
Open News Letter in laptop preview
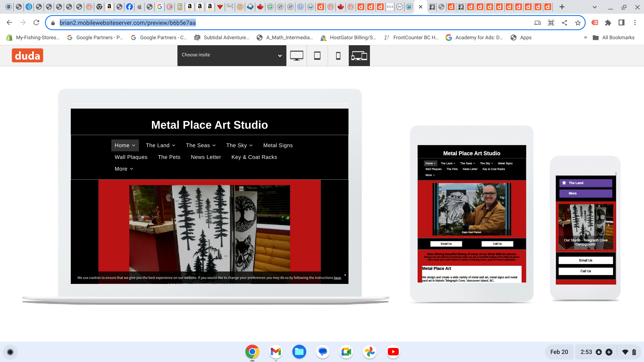[206, 157]
